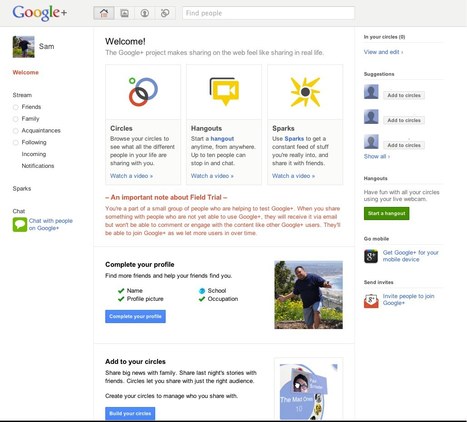Click the Sparks sunburst icon
This screenshot has height=422, width=467.
tap(305, 92)
